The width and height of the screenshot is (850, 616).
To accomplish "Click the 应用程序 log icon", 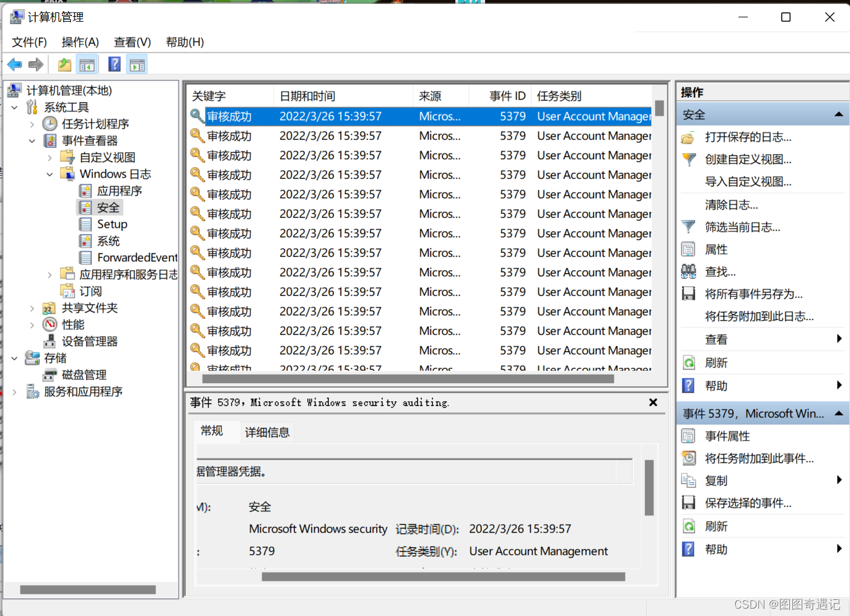I will click(85, 191).
